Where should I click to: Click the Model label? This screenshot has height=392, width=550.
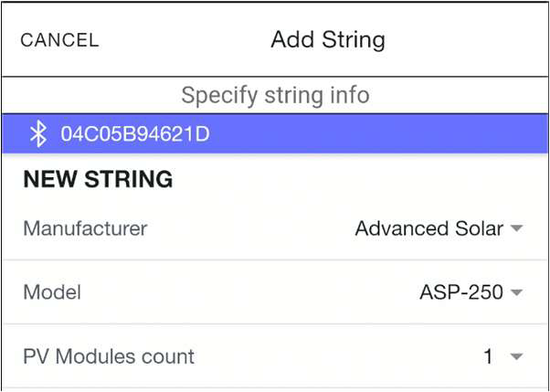pos(52,292)
